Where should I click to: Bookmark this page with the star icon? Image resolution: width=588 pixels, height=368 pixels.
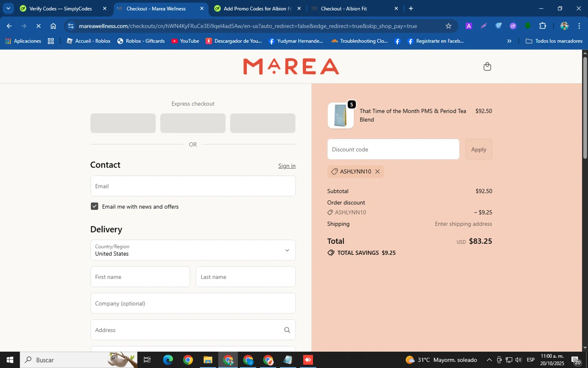click(448, 26)
